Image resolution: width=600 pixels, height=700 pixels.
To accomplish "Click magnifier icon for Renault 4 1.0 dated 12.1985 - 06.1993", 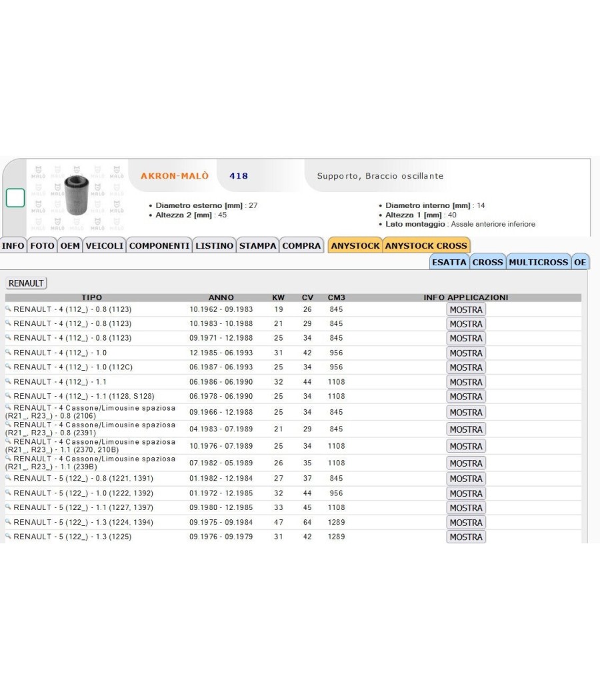I will [8, 352].
